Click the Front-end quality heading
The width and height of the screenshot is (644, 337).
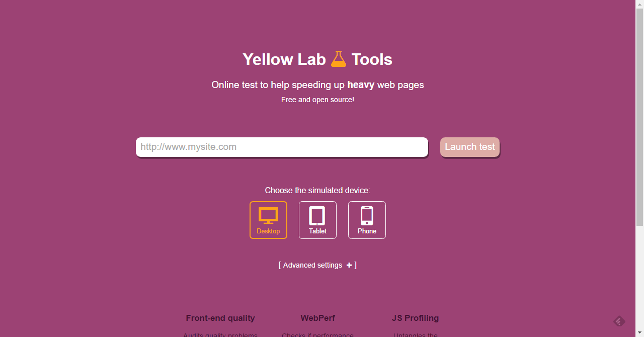tap(220, 318)
